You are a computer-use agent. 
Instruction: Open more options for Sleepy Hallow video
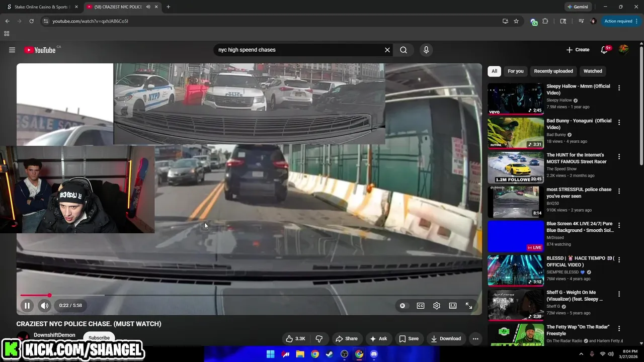(x=619, y=88)
